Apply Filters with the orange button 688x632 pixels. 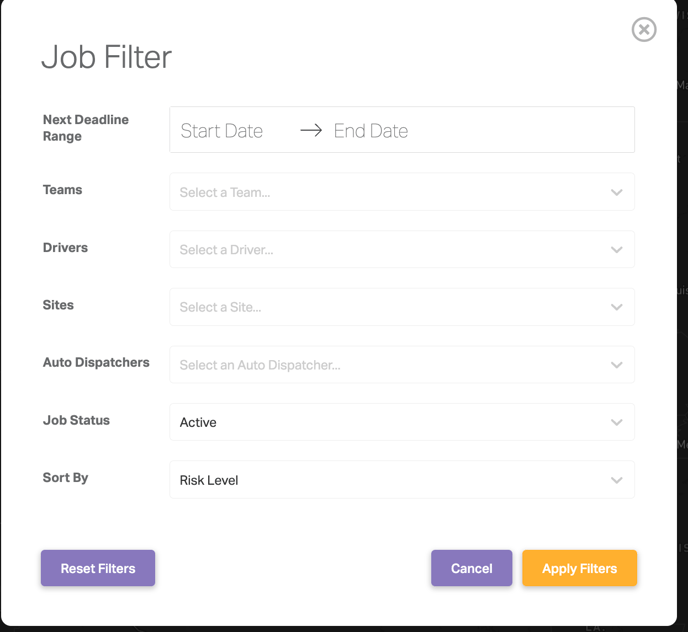[580, 568]
